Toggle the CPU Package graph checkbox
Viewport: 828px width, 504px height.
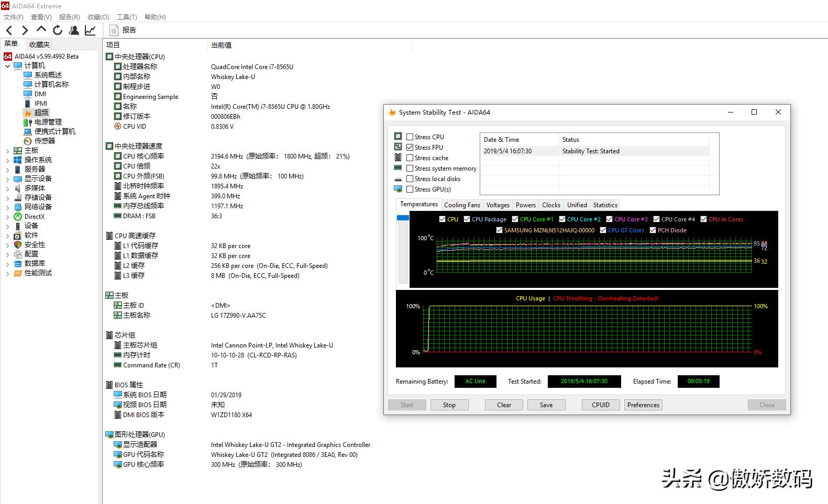point(467,219)
